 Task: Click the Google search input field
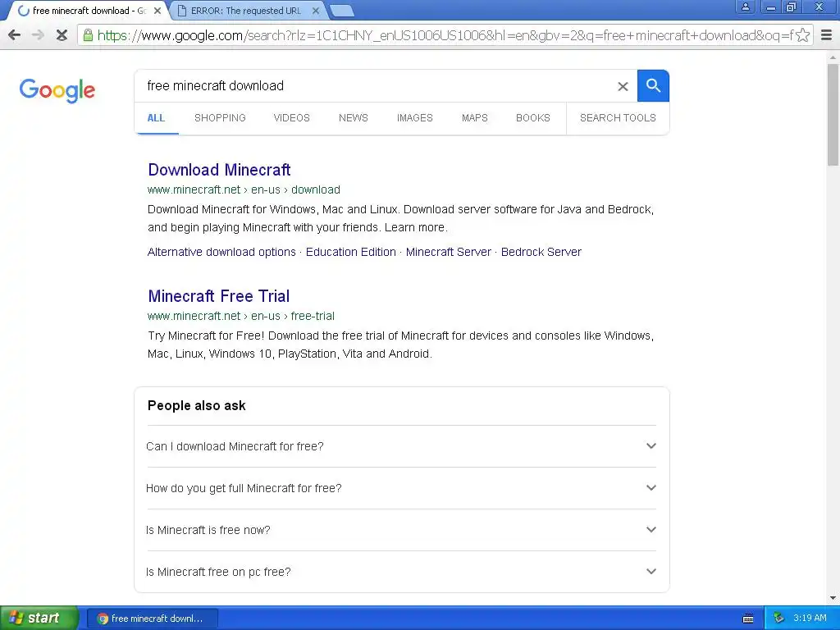(375, 85)
